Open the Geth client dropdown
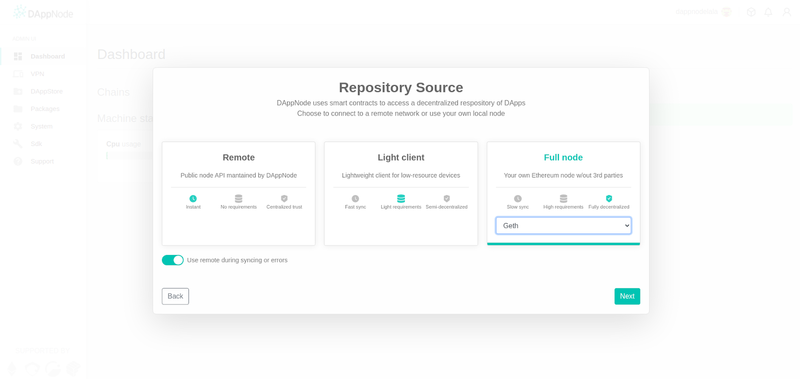 pyautogui.click(x=563, y=225)
